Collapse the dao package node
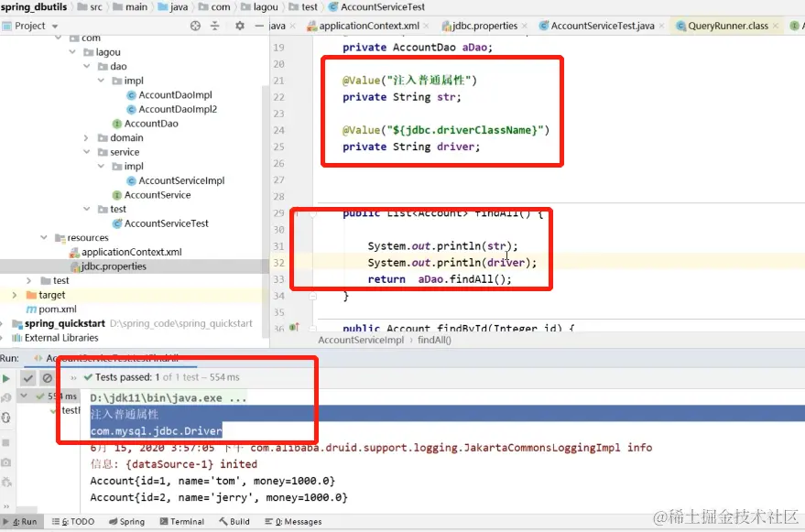This screenshot has height=532, width=805. (x=87, y=67)
